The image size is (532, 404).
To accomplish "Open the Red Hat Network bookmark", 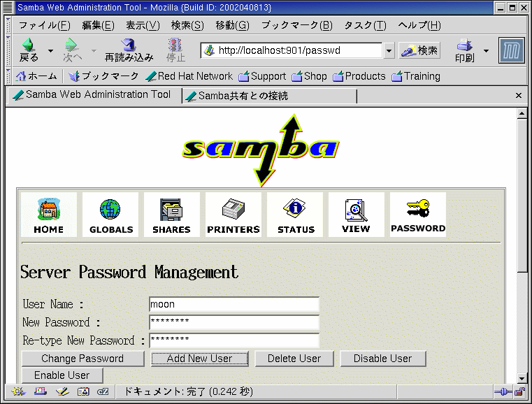I will (189, 76).
